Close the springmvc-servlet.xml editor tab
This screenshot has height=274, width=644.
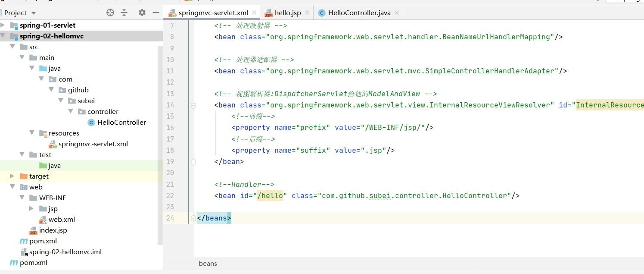point(255,13)
